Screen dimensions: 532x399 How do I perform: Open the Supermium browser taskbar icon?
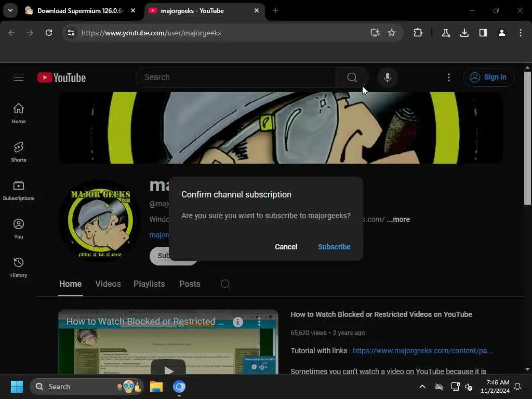point(179,387)
